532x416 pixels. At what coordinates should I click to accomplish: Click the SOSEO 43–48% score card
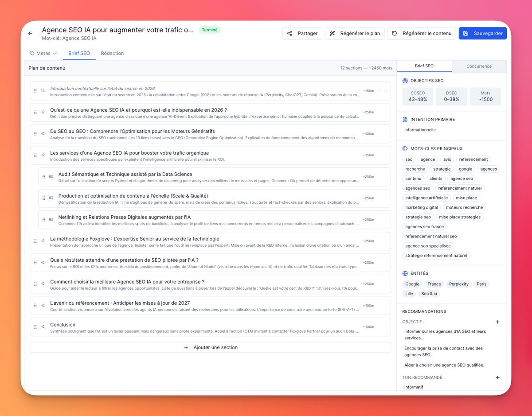point(418,96)
